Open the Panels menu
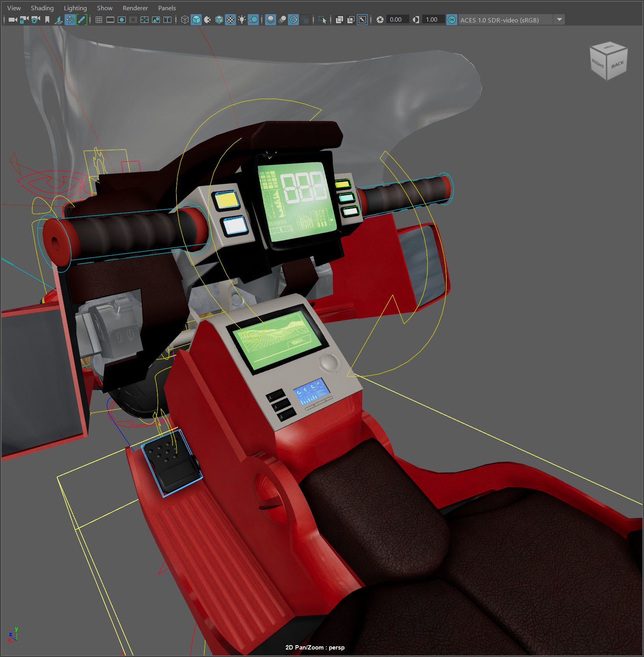Image resolution: width=644 pixels, height=657 pixels. [167, 8]
